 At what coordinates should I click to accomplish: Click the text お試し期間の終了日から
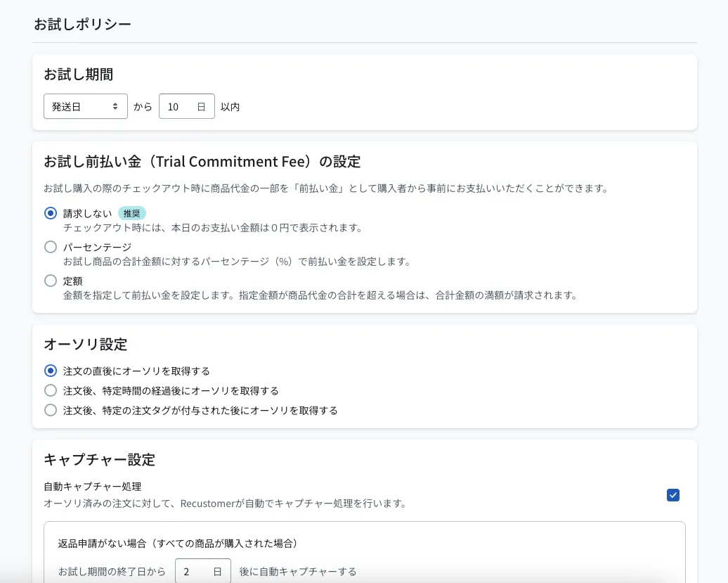pyautogui.click(x=112, y=571)
